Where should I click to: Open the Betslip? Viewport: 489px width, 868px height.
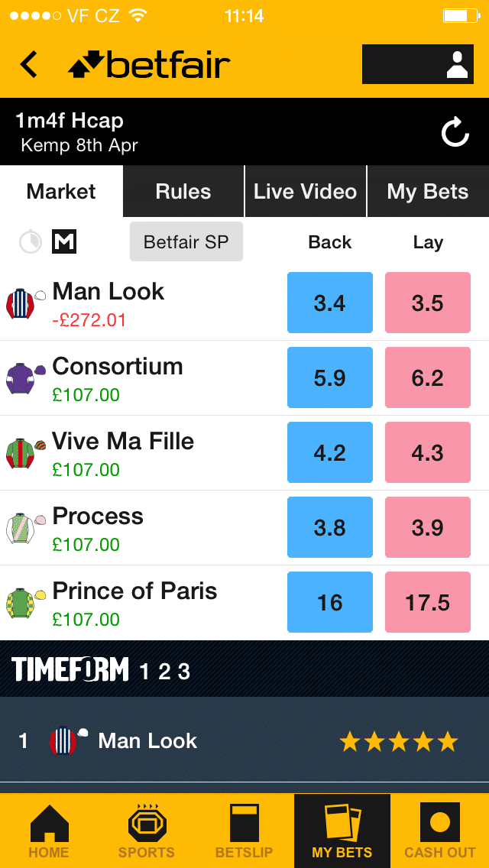(x=244, y=831)
